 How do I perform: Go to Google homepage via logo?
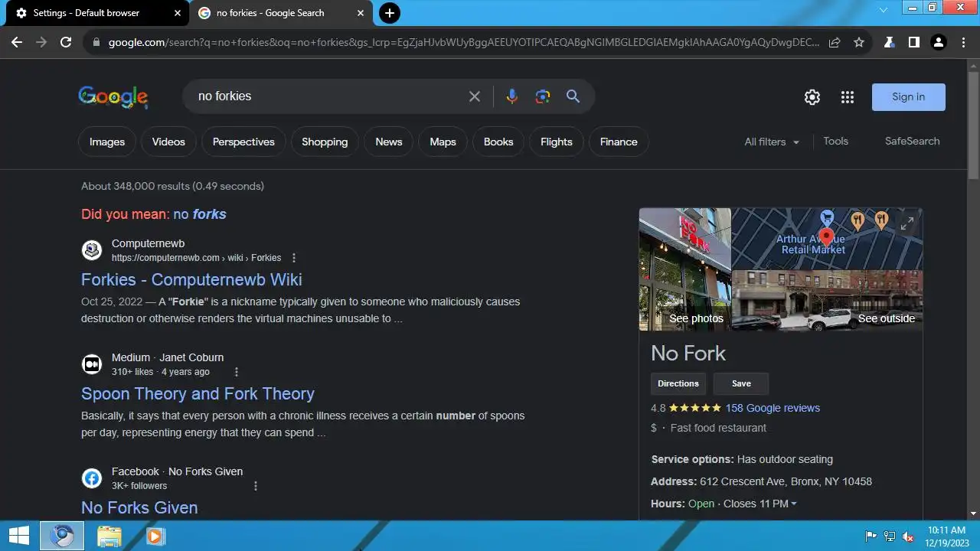113,96
